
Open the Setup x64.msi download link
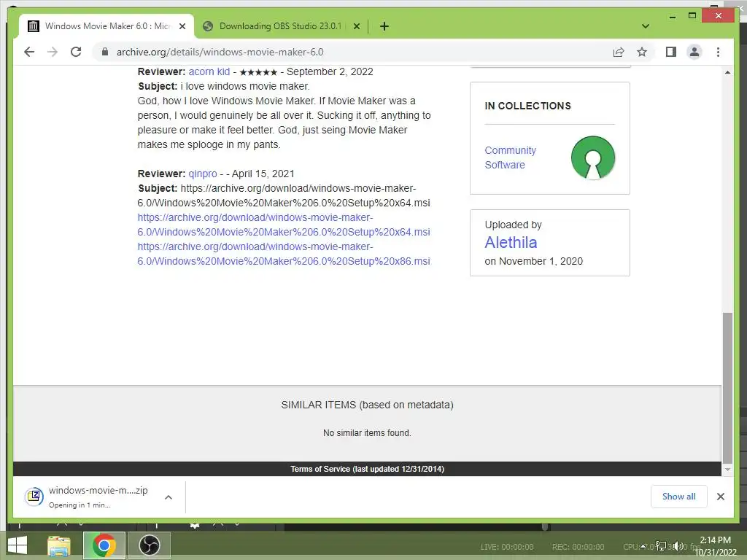[x=284, y=225]
